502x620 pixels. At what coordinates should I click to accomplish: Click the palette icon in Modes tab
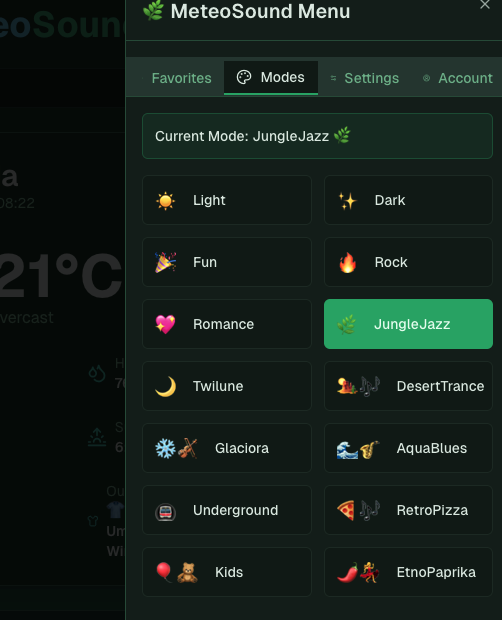point(243,78)
